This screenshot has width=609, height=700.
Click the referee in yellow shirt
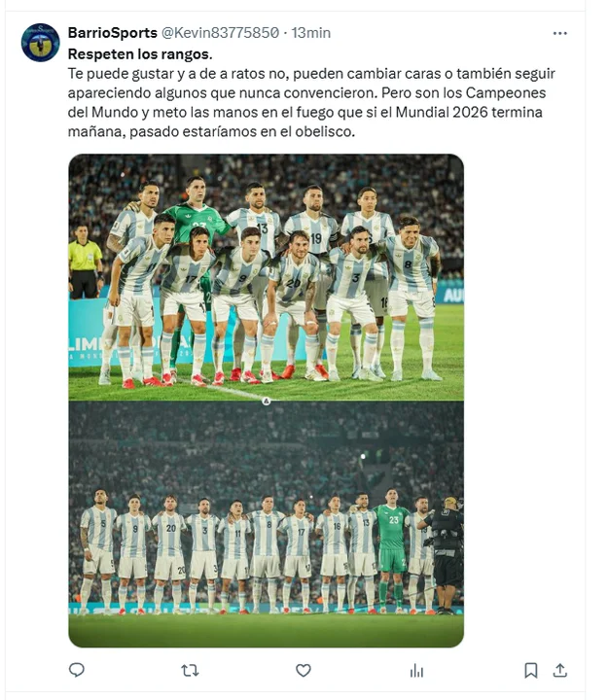coord(85,262)
